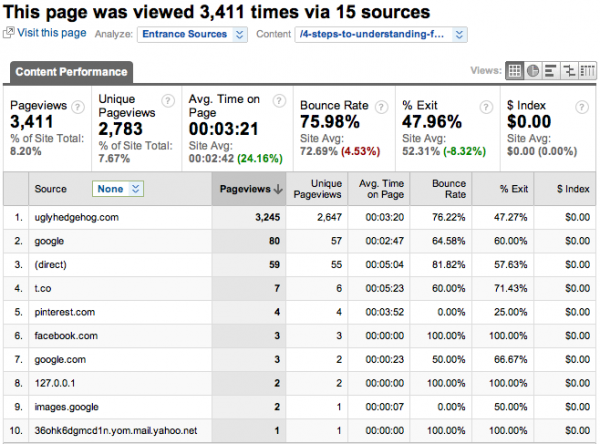The width and height of the screenshot is (600, 444).
Task: Follow the Visit this page link
Action: click(50, 33)
